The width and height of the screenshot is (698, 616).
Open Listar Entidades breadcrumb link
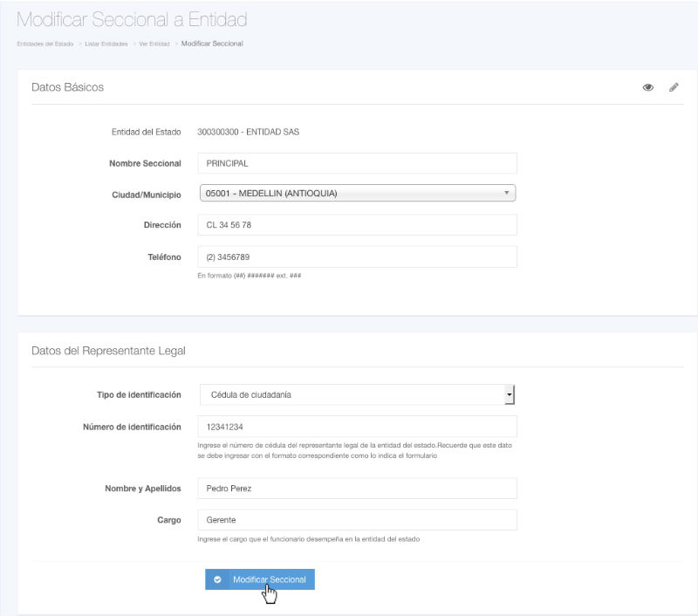(106, 44)
